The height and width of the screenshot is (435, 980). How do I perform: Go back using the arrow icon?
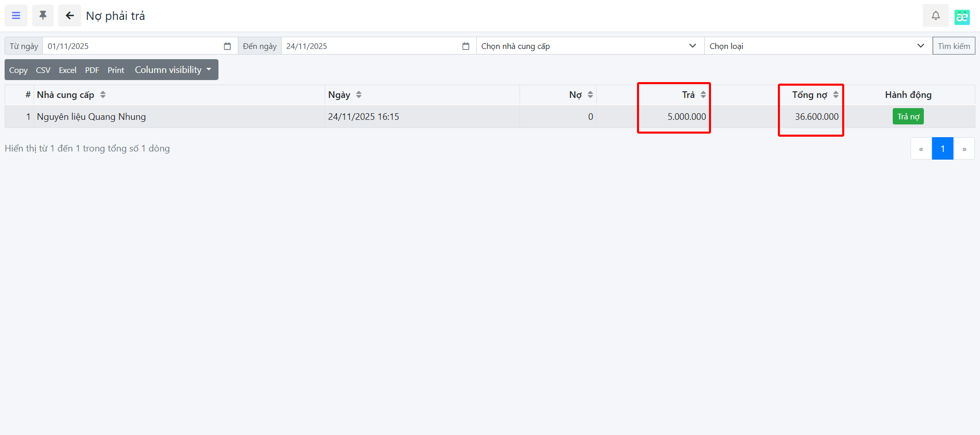tap(69, 16)
